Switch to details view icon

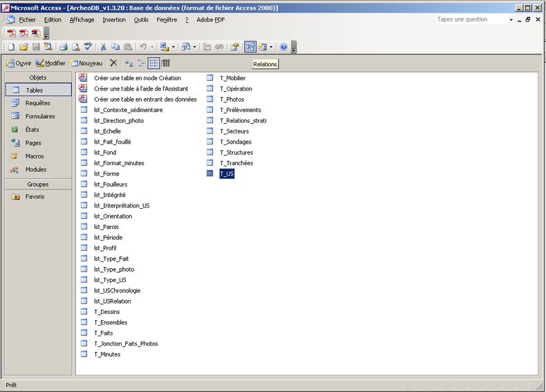(x=166, y=63)
